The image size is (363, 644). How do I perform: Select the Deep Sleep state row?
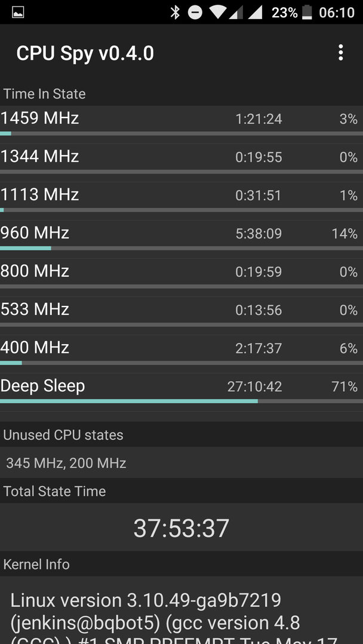[181, 388]
